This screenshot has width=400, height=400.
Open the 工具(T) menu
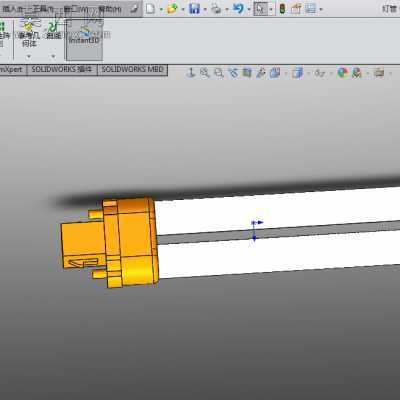tap(43, 9)
